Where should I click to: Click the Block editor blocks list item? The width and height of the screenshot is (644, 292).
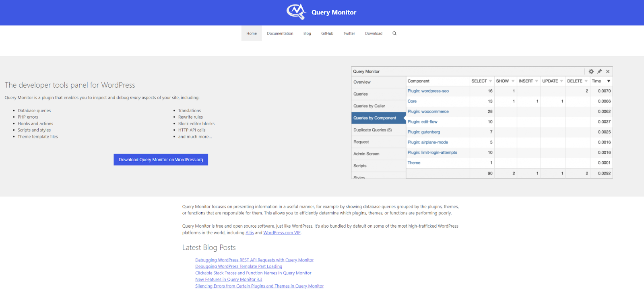point(196,124)
